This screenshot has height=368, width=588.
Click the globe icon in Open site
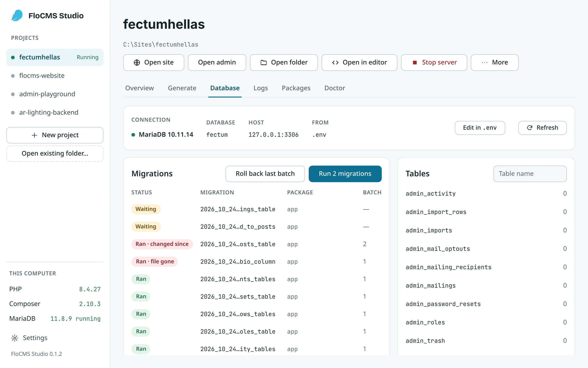pos(137,63)
